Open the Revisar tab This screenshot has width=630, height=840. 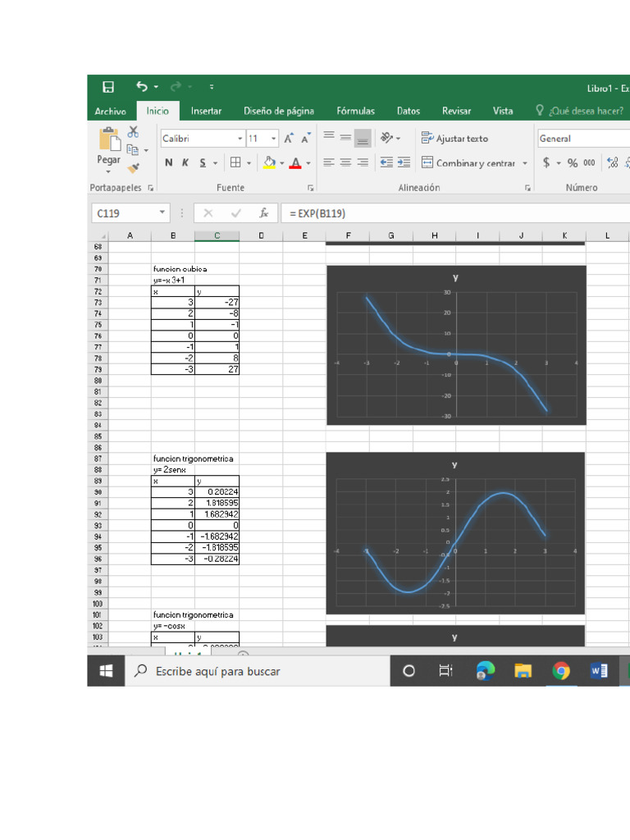click(x=456, y=111)
